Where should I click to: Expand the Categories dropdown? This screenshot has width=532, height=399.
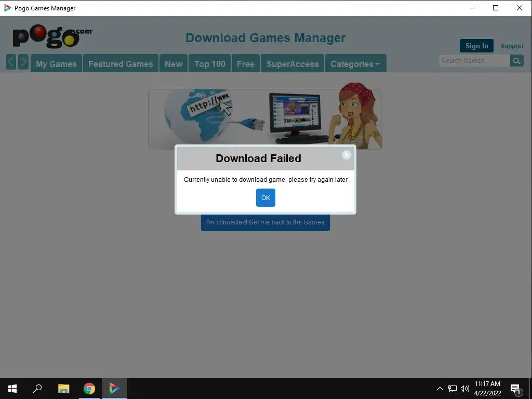355,63
